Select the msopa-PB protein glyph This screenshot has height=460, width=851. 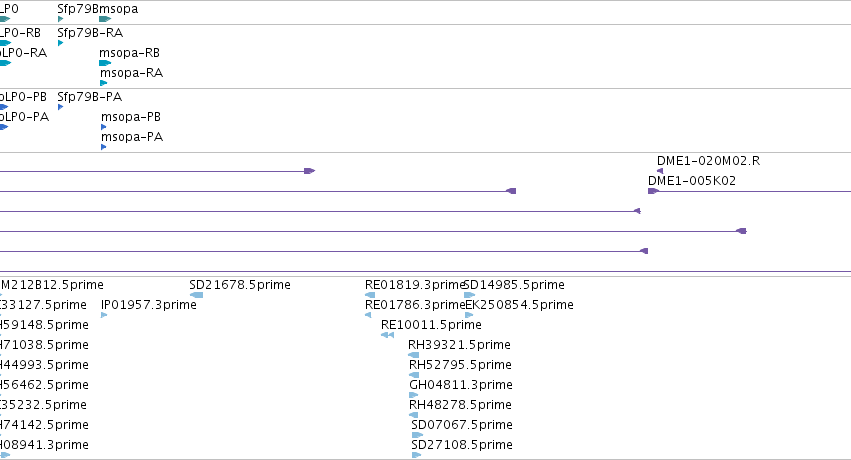[x=104, y=127]
